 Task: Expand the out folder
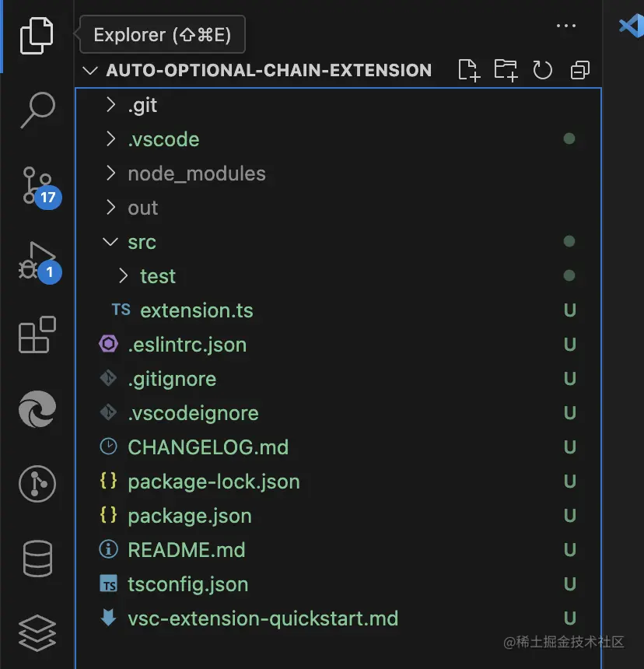(338, 208)
